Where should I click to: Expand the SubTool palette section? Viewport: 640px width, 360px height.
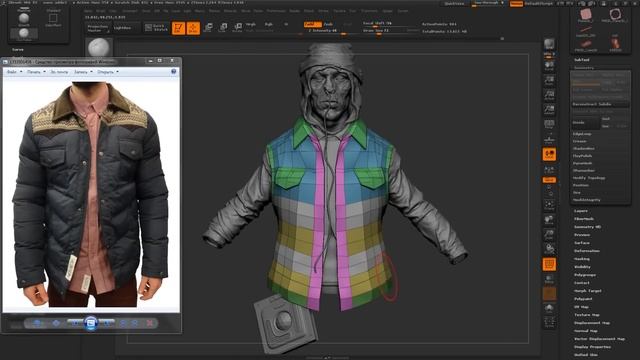[582, 60]
